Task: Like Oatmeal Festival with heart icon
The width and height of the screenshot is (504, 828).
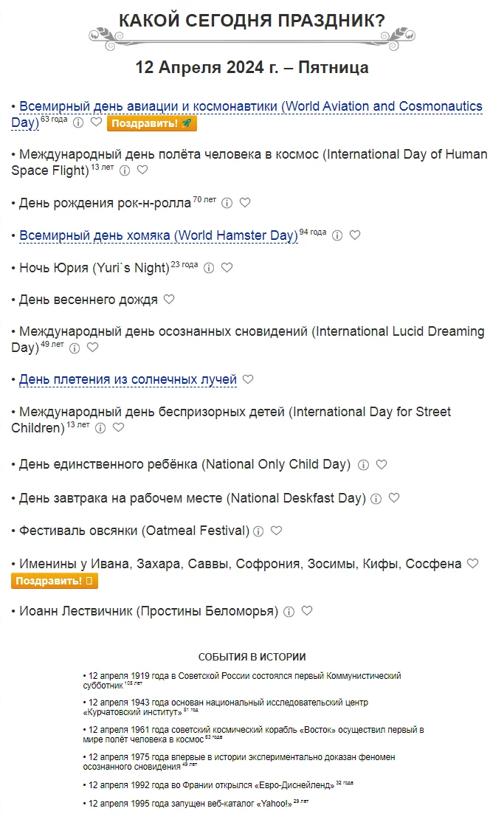Action: pyautogui.click(x=277, y=531)
